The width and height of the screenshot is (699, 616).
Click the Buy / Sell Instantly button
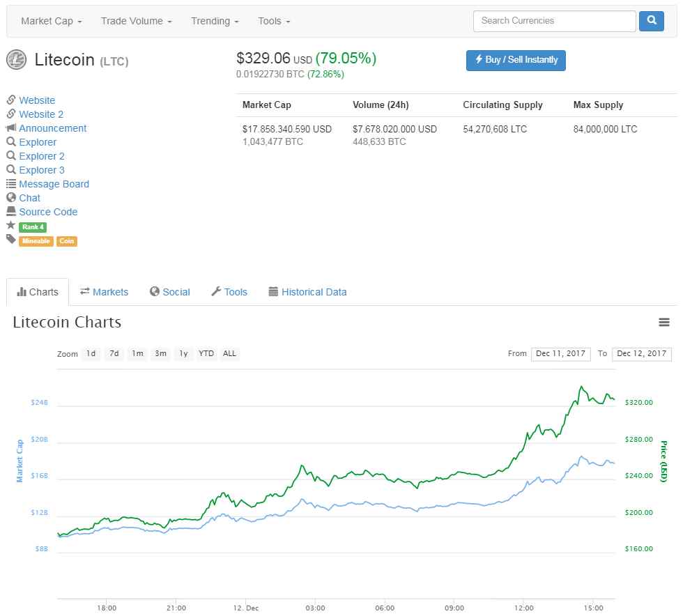(516, 60)
